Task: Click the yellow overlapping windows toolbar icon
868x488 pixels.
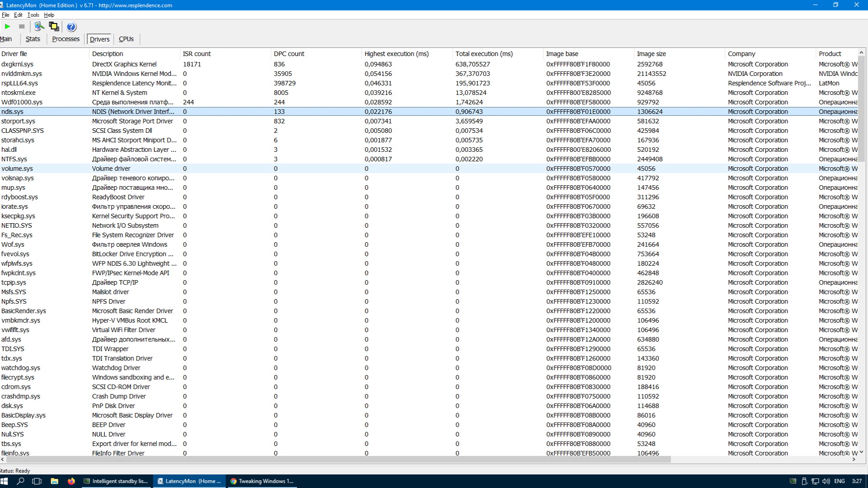Action: coord(54,27)
